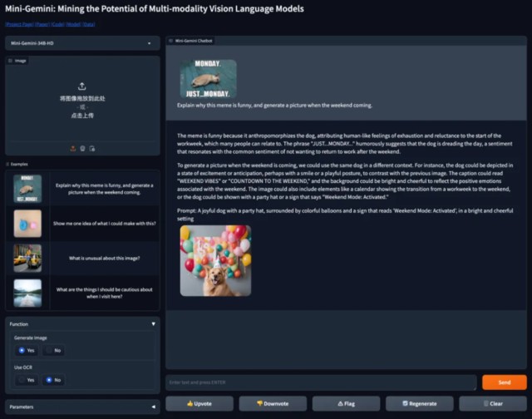Image resolution: width=532 pixels, height=419 pixels.
Task: Clear the conversation with the trash button
Action: tap(493, 403)
